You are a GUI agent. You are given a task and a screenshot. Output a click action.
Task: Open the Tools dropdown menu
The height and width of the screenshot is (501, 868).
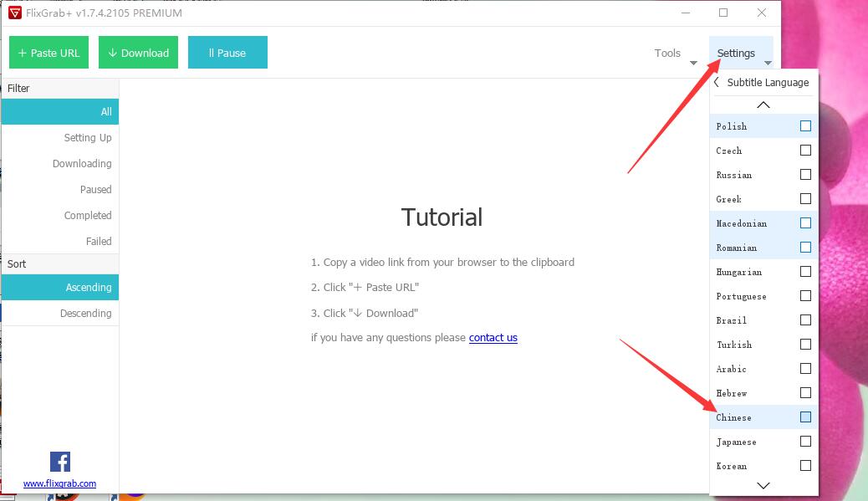pos(675,54)
